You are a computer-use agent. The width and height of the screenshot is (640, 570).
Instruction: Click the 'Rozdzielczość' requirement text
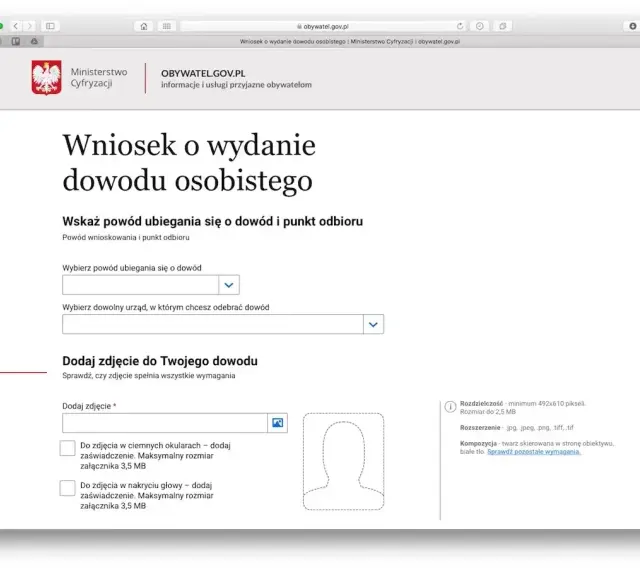(x=522, y=407)
